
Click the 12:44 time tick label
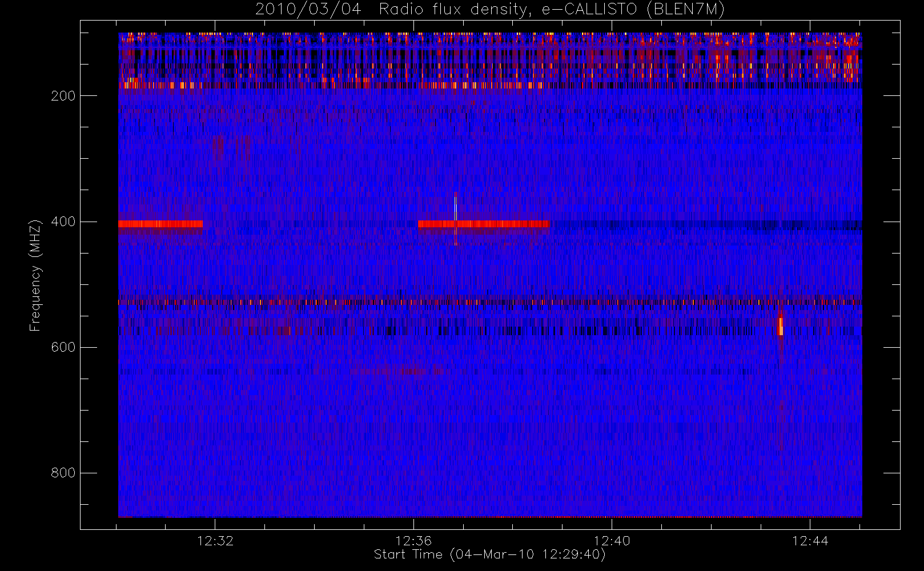click(810, 541)
